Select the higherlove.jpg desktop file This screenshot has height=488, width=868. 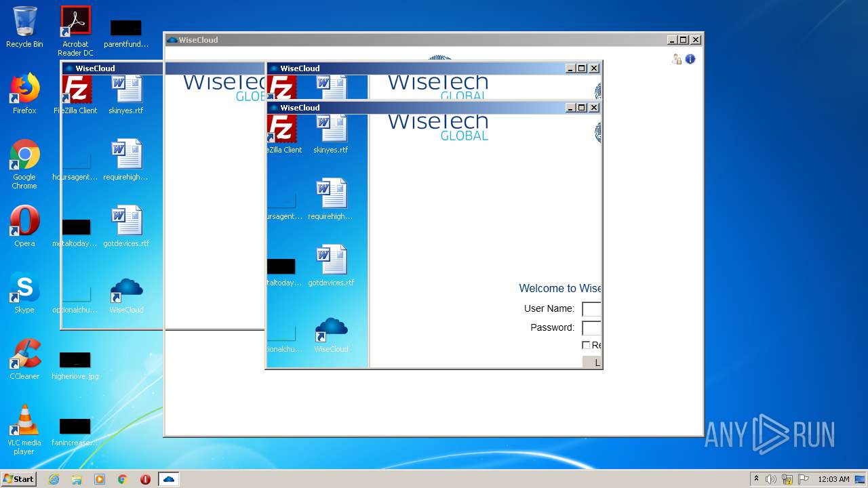(75, 365)
